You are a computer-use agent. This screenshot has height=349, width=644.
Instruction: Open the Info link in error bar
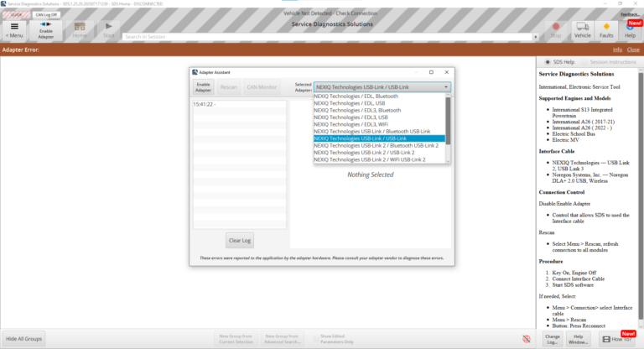click(x=617, y=49)
